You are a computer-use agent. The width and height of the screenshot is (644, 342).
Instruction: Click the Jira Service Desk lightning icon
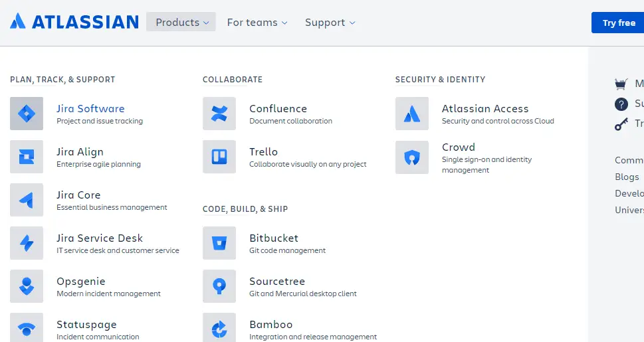pyautogui.click(x=27, y=243)
